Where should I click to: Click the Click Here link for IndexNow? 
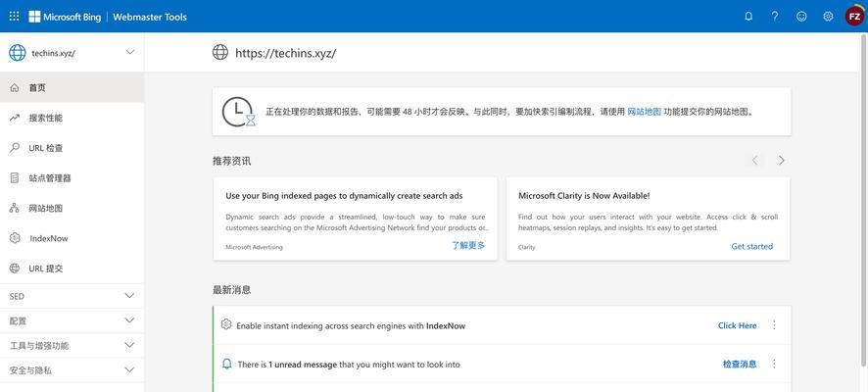point(737,325)
